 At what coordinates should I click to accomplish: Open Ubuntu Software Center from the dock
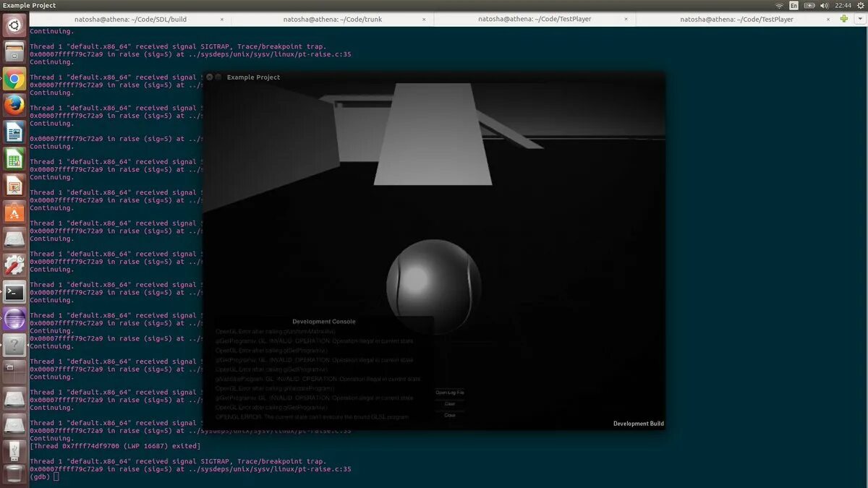14,213
